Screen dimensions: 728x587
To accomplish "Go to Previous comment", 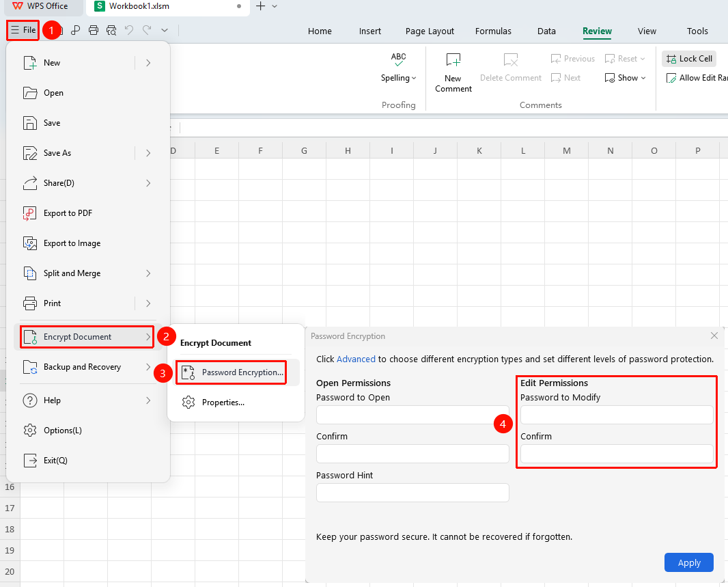I will [x=572, y=59].
